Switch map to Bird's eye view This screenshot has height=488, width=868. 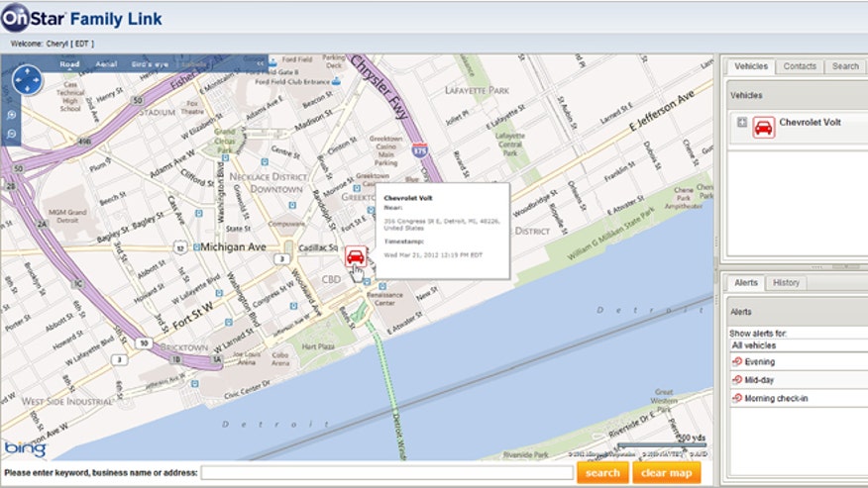tap(150, 64)
